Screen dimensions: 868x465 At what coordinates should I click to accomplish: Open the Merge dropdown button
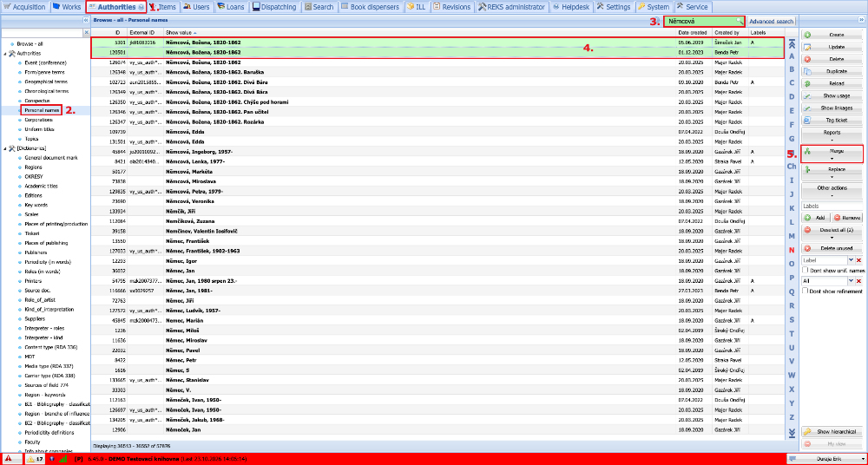(832, 154)
